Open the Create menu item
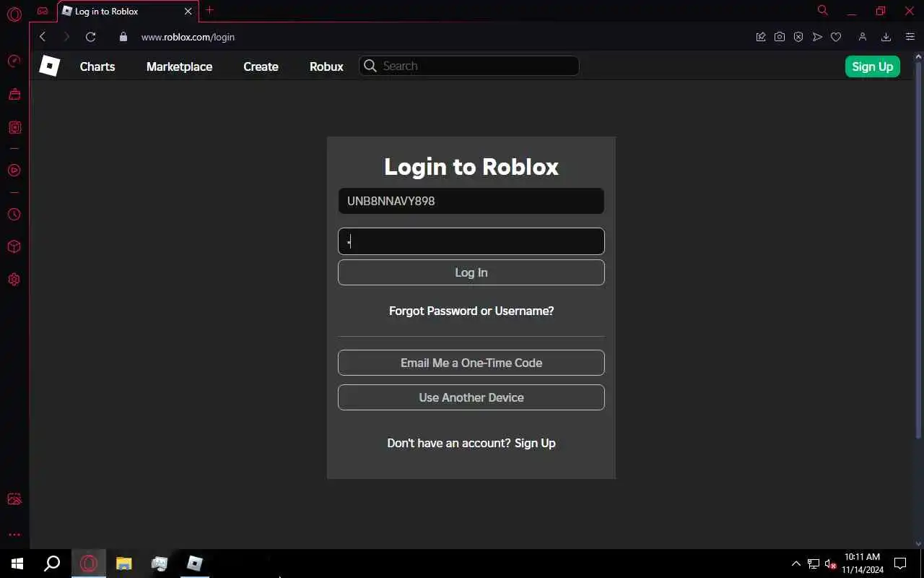The image size is (924, 578). (x=261, y=66)
